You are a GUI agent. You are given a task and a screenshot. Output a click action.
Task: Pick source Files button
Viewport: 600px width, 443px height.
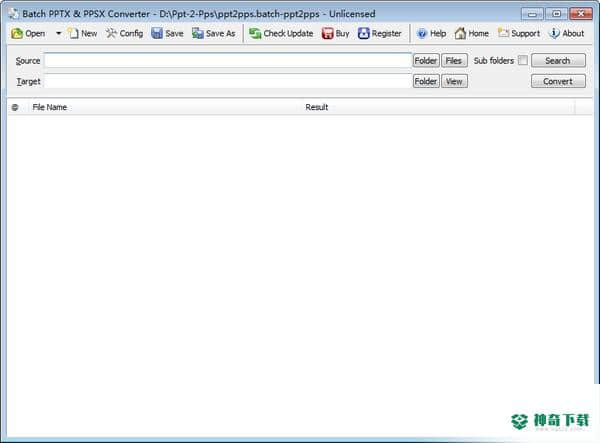click(454, 60)
